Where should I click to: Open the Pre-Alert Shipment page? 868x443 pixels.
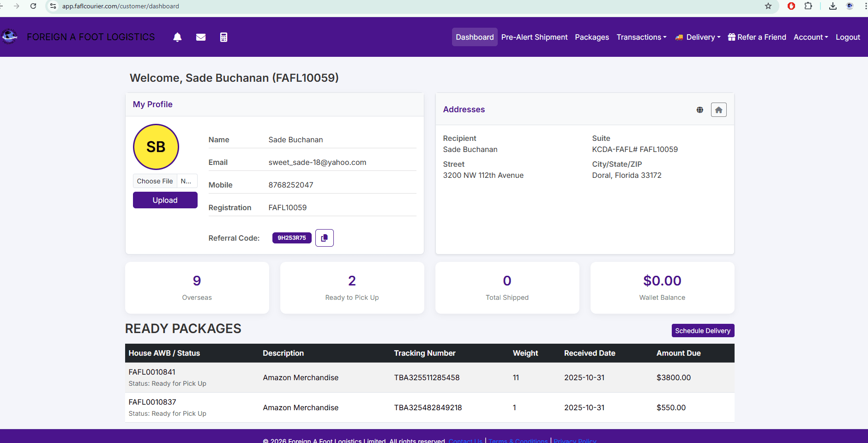click(534, 37)
